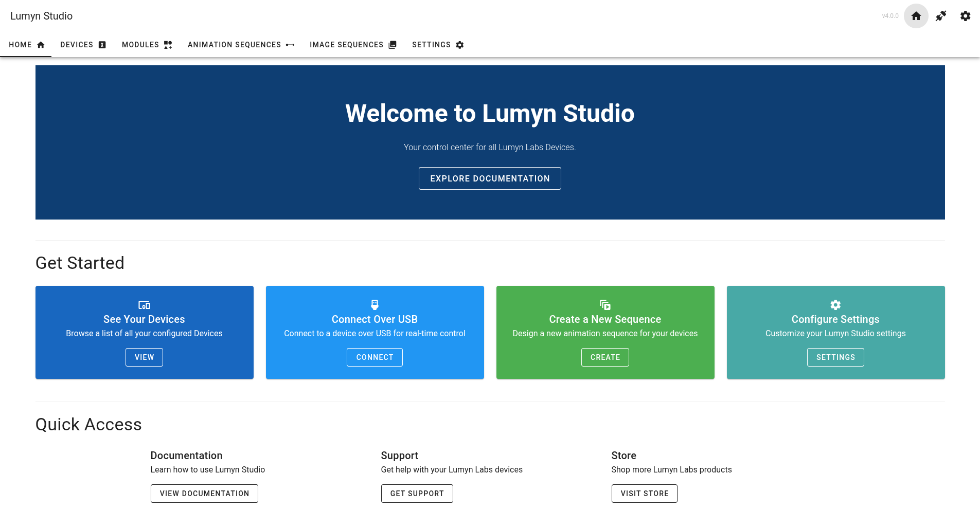
Task: Click View Documentation under Quick Access
Action: coord(204,493)
